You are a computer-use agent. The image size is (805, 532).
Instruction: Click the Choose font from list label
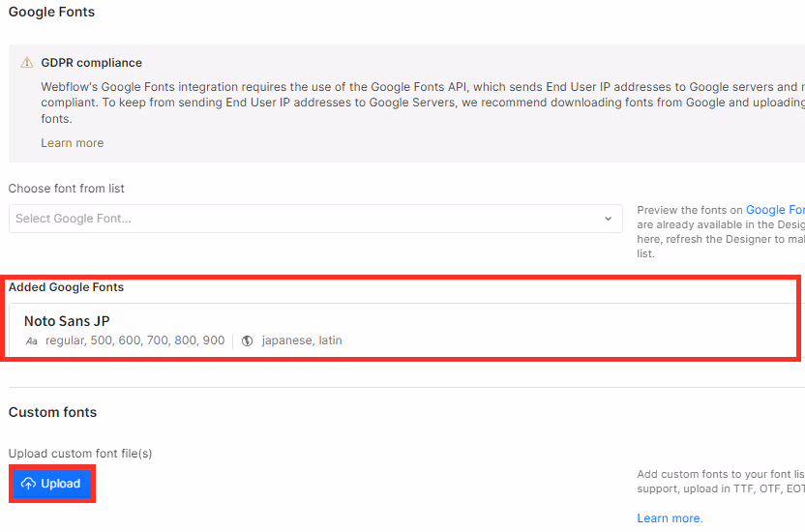tap(66, 189)
